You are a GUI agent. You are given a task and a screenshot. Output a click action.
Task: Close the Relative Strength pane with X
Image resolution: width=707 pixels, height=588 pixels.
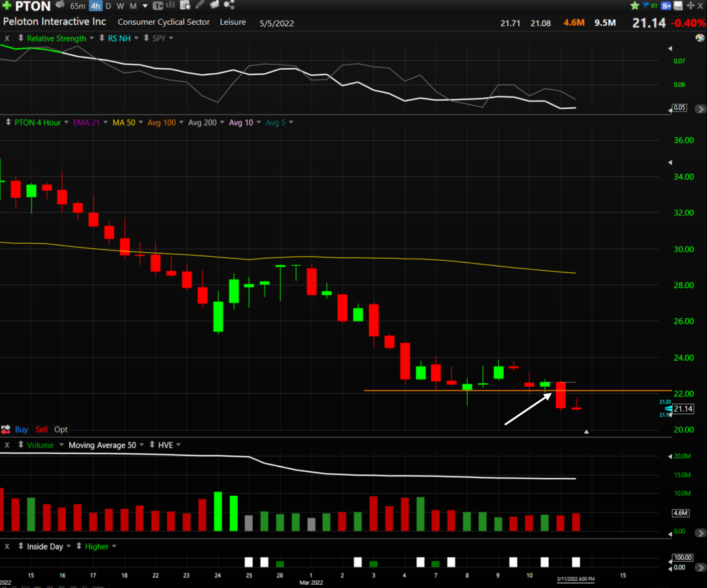(x=7, y=39)
